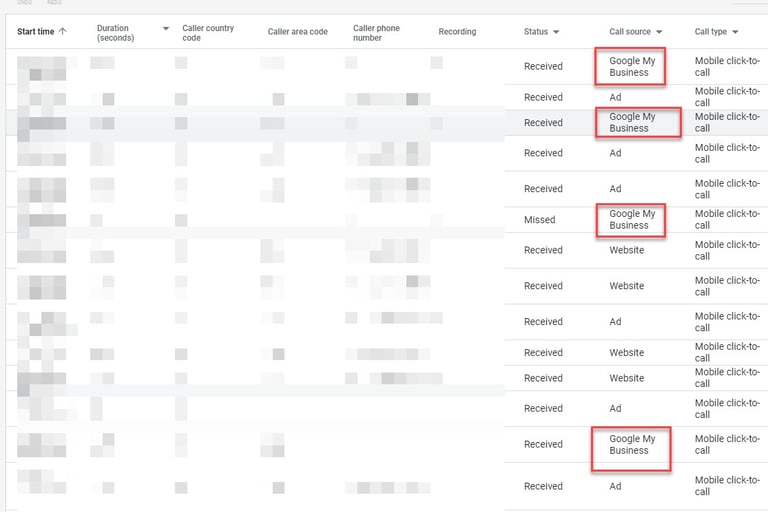The image size is (768, 512).
Task: Select Received in the highlighted row
Action: [543, 122]
